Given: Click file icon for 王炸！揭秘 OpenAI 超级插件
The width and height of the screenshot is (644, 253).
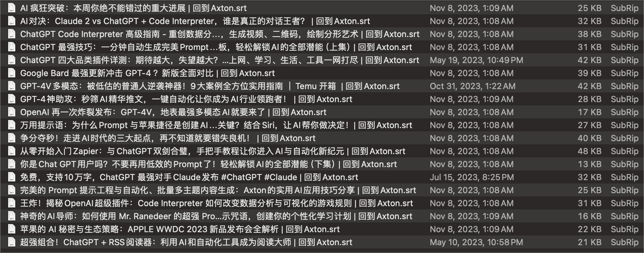Looking at the screenshot, I should pos(12,203).
